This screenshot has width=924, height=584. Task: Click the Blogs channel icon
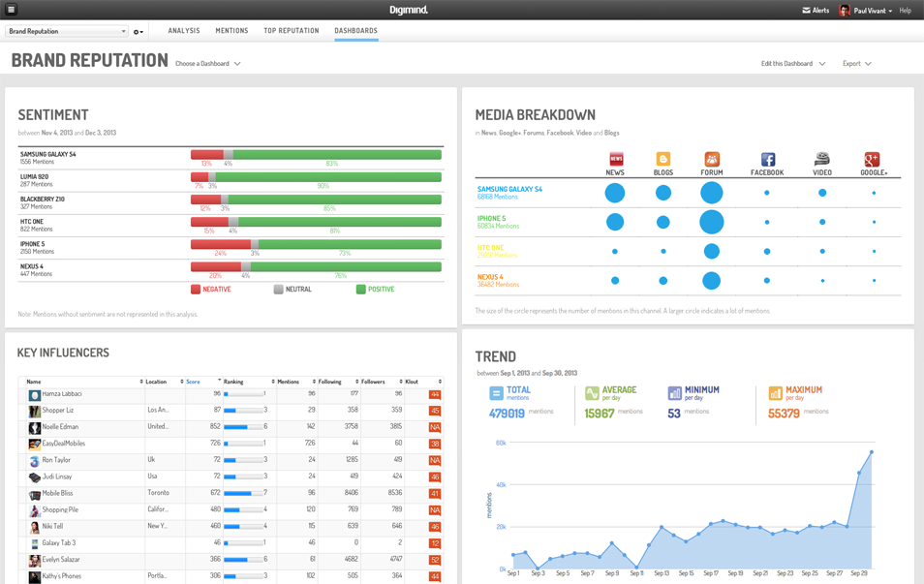[662, 159]
